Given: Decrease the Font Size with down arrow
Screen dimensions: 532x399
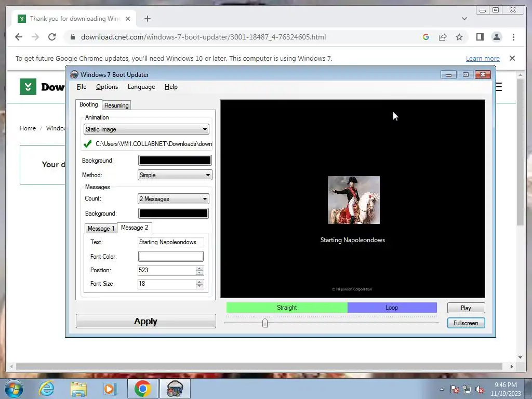Looking at the screenshot, I should tap(199, 286).
